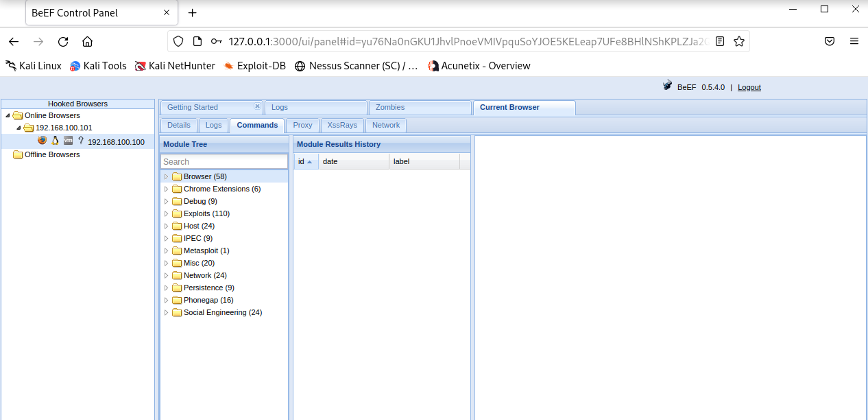Open the Firefox application menu
The height and width of the screenshot is (420, 868).
854,41
